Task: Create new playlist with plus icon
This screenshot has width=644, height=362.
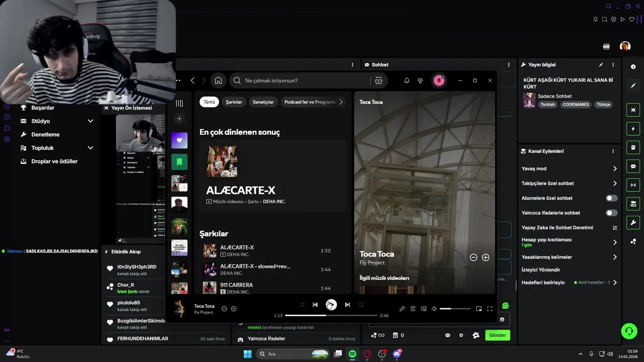Action: click(x=179, y=119)
